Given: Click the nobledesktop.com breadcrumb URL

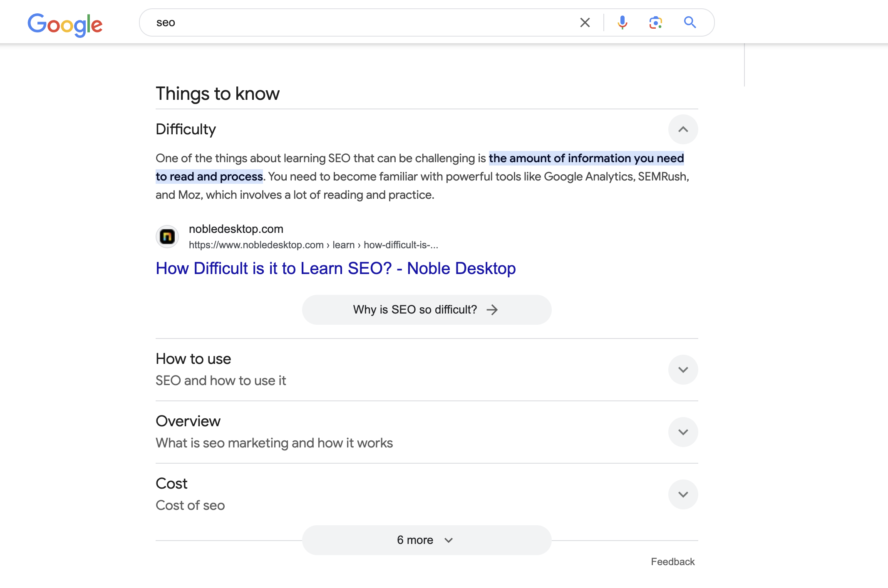Looking at the screenshot, I should point(313,245).
